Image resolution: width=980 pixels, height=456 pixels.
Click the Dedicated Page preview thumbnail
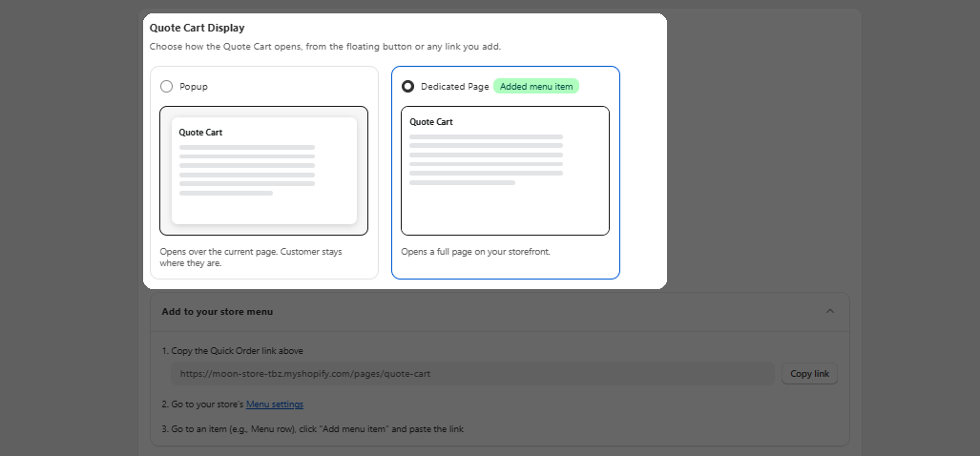505,171
